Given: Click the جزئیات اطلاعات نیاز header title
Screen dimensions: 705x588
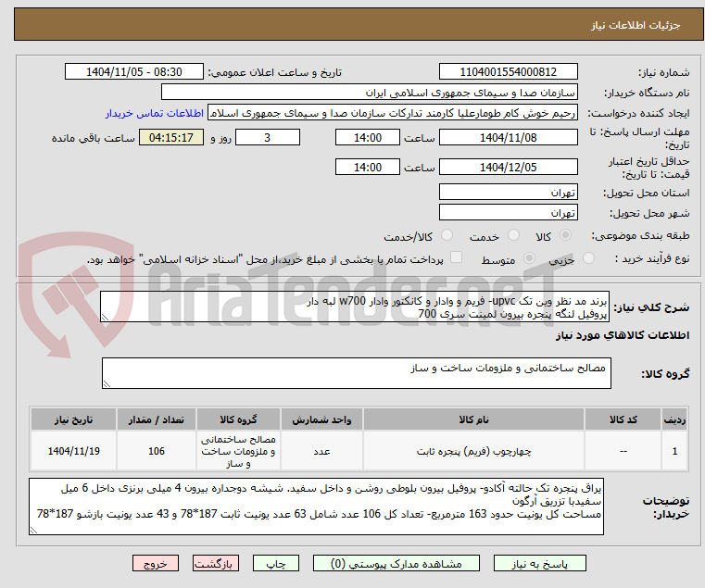Looking at the screenshot, I should [x=636, y=25].
